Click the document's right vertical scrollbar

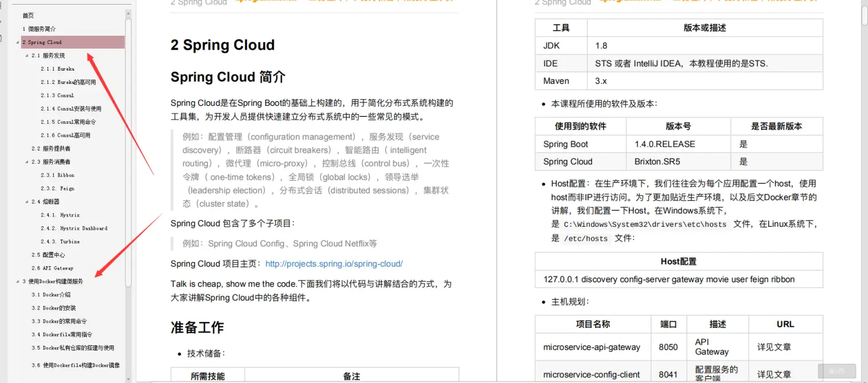click(x=865, y=16)
